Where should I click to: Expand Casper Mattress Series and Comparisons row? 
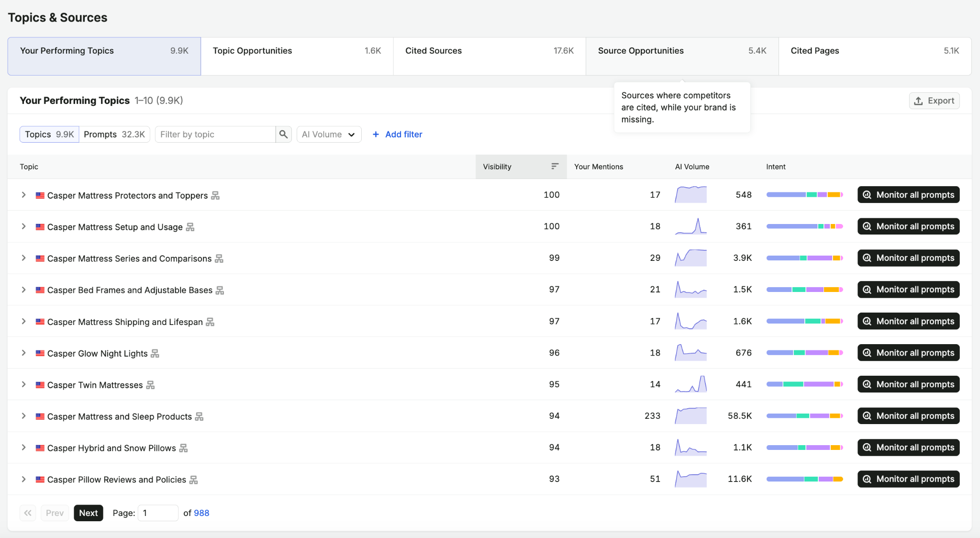coord(23,258)
